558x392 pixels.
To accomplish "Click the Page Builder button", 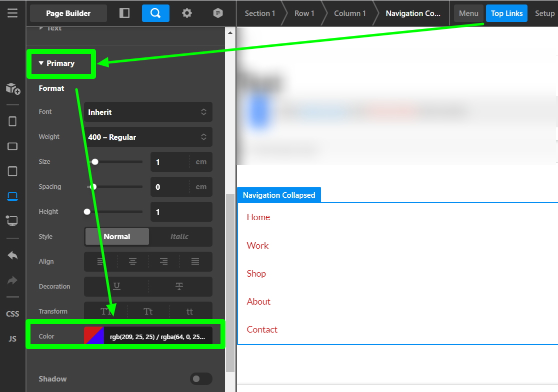I will [x=68, y=13].
